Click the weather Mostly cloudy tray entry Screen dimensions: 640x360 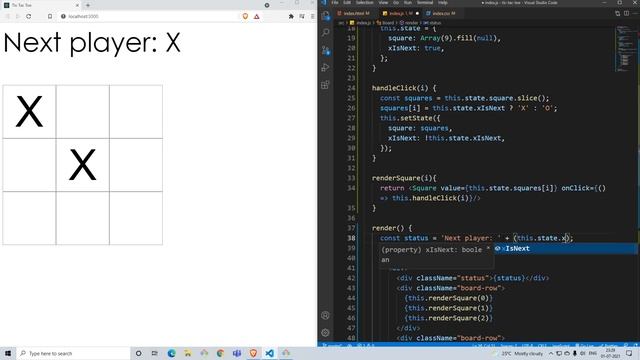[x=518, y=353]
